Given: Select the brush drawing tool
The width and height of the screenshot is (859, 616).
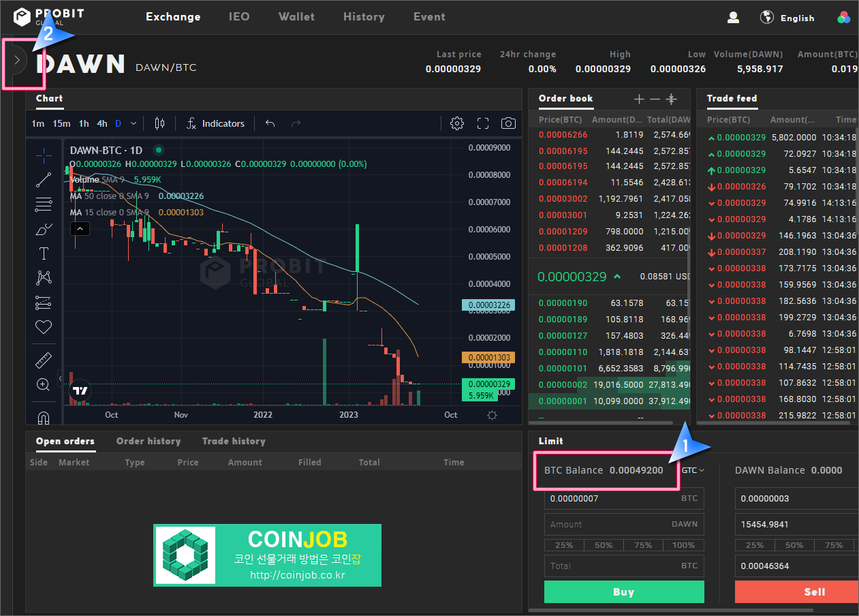Looking at the screenshot, I should click(x=44, y=229).
